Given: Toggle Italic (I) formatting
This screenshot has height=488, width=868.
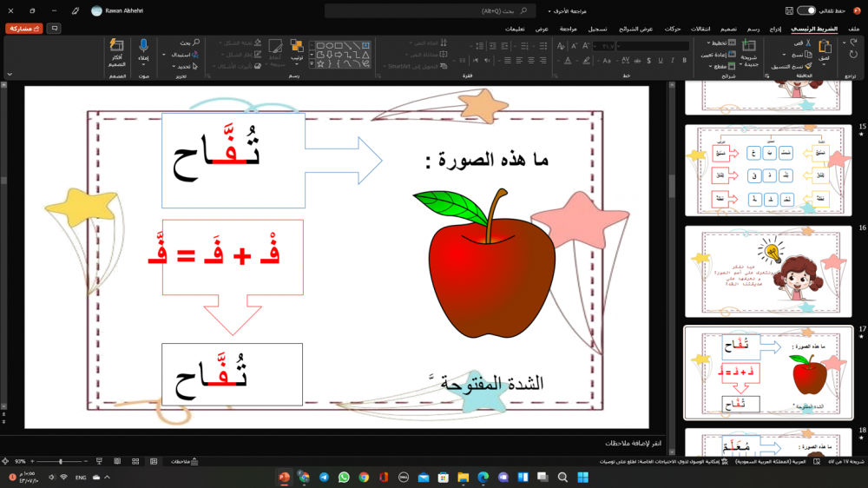Looking at the screenshot, I should point(673,61).
